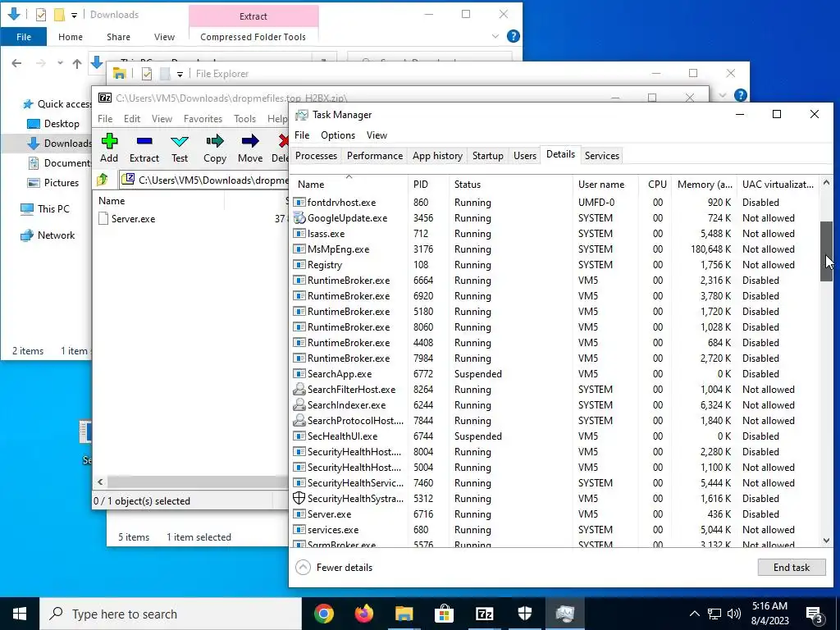Open the Edit menu in 7-Zip
This screenshot has width=840, height=630.
point(132,118)
